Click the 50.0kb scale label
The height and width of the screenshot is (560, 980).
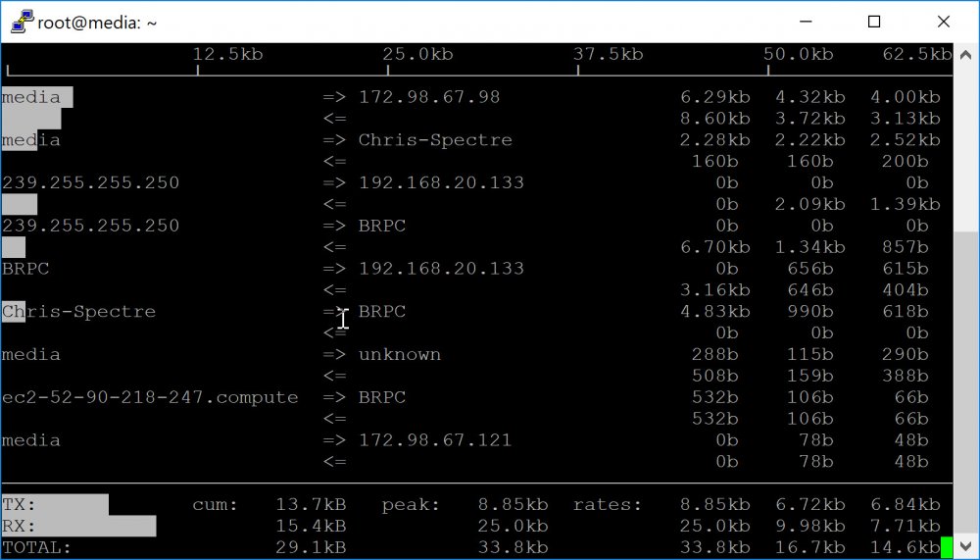coord(798,55)
